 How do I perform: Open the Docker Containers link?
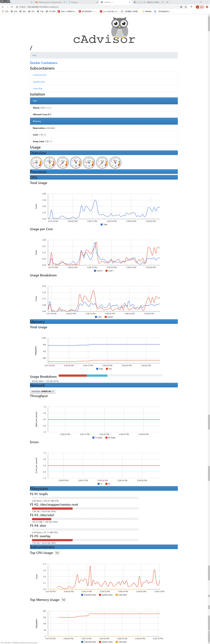point(44,63)
